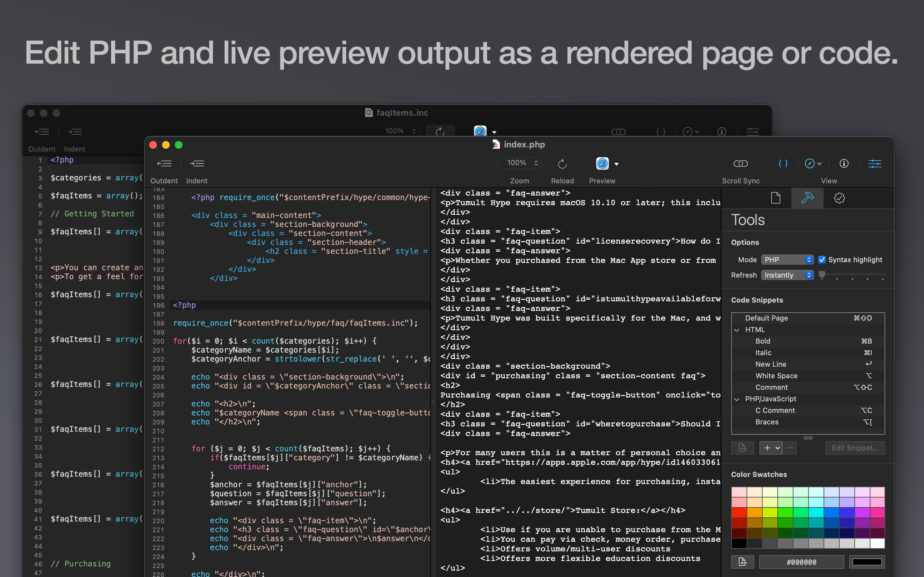Click the Indent icon
The image size is (924, 577).
(197, 163)
